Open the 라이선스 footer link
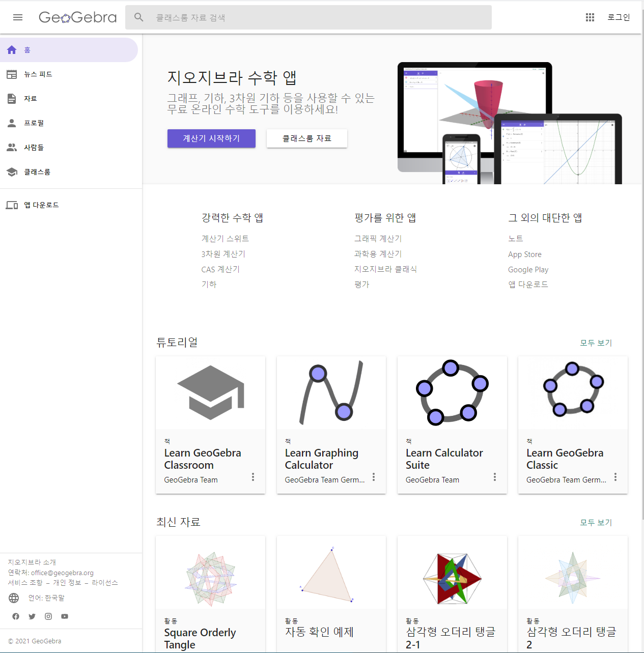Screen dimensions: 644x653 (x=105, y=583)
